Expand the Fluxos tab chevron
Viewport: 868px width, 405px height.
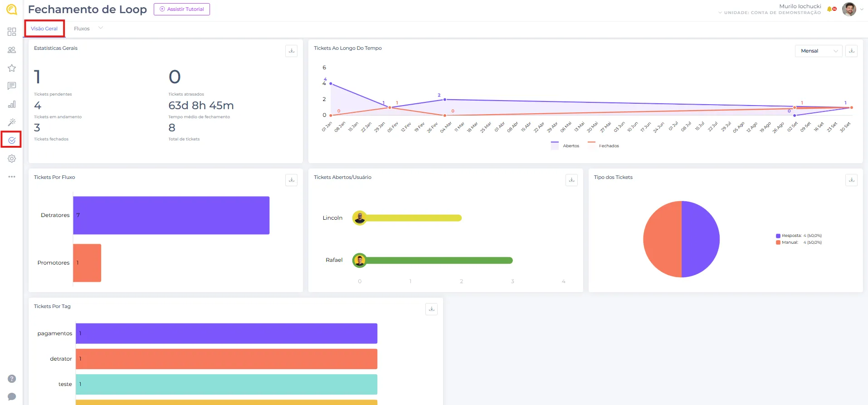click(101, 28)
